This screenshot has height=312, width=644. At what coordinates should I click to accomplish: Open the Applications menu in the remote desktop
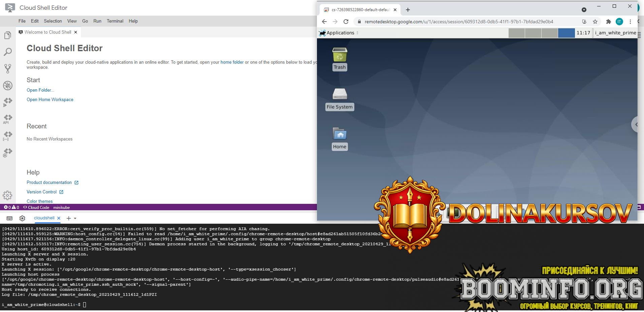pyautogui.click(x=337, y=33)
